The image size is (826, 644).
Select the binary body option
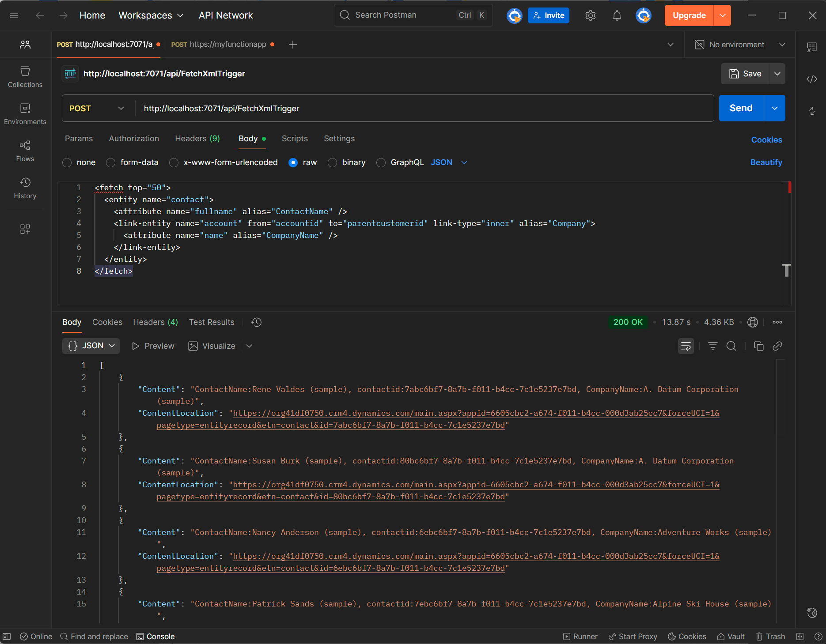(x=333, y=163)
